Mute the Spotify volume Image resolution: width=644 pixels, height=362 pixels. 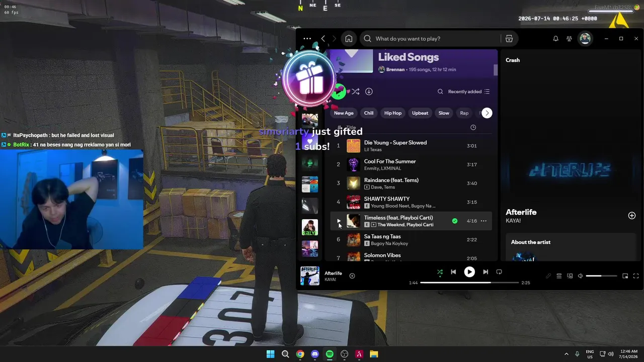coord(580,276)
